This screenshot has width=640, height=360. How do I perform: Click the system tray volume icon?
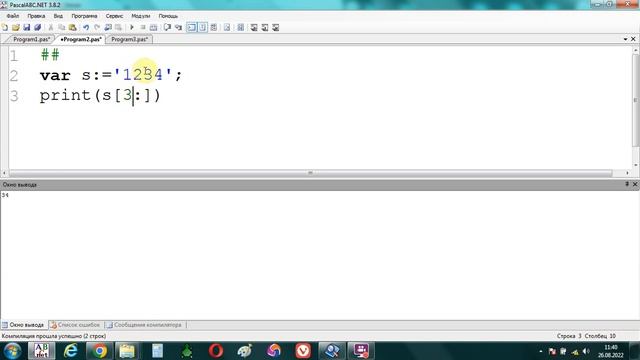pos(586,351)
